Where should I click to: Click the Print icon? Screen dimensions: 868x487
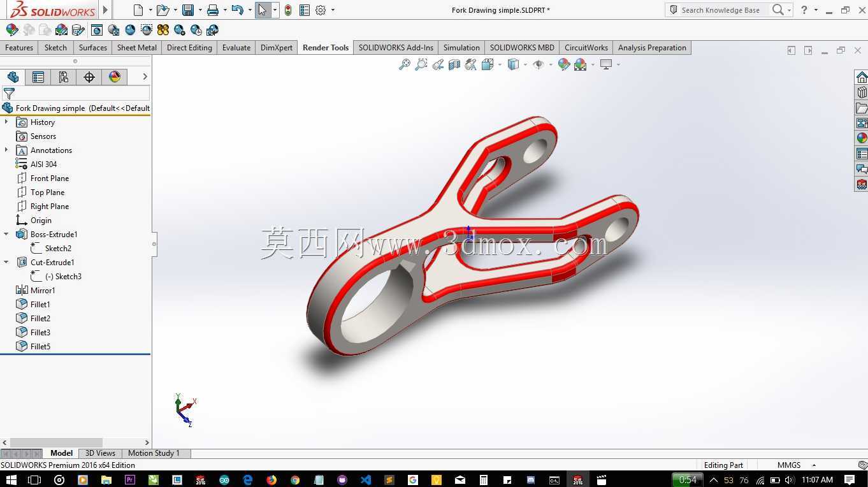213,10
